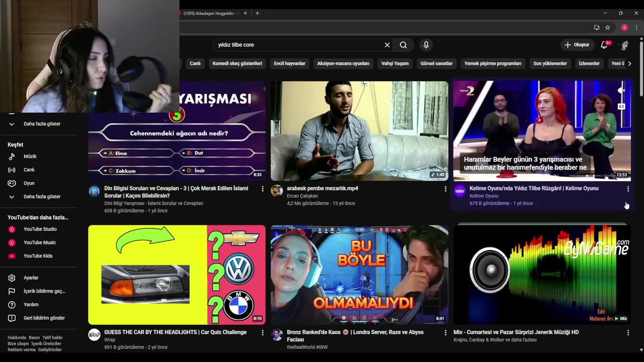Select the Canlı filter chip
Viewport: 644px width, 362px height.
tap(195, 63)
